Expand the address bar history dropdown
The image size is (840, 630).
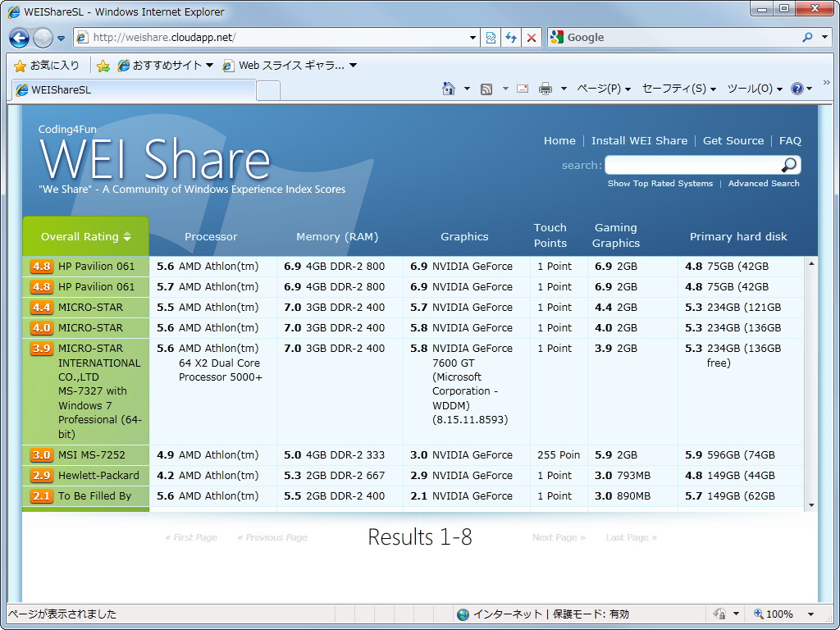click(x=472, y=38)
